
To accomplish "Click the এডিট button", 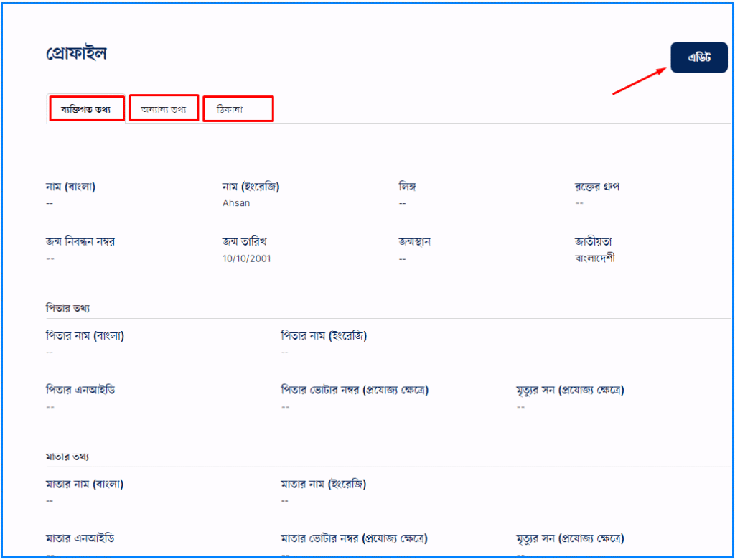I will tap(698, 57).
